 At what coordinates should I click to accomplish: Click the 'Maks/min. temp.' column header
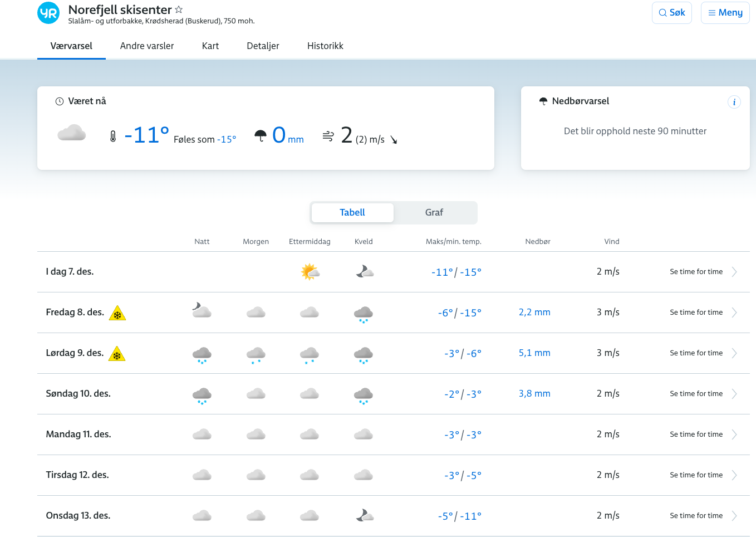click(x=454, y=242)
